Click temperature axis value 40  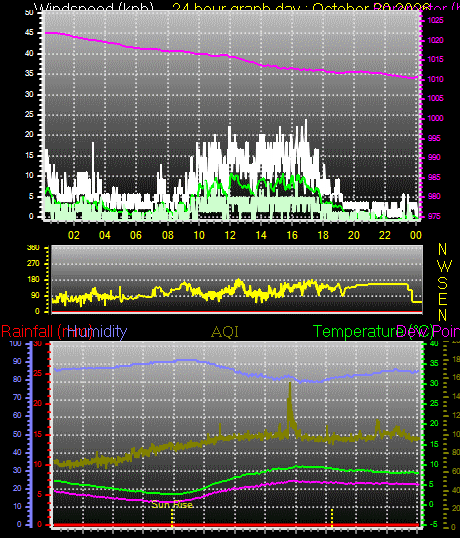tap(434, 343)
